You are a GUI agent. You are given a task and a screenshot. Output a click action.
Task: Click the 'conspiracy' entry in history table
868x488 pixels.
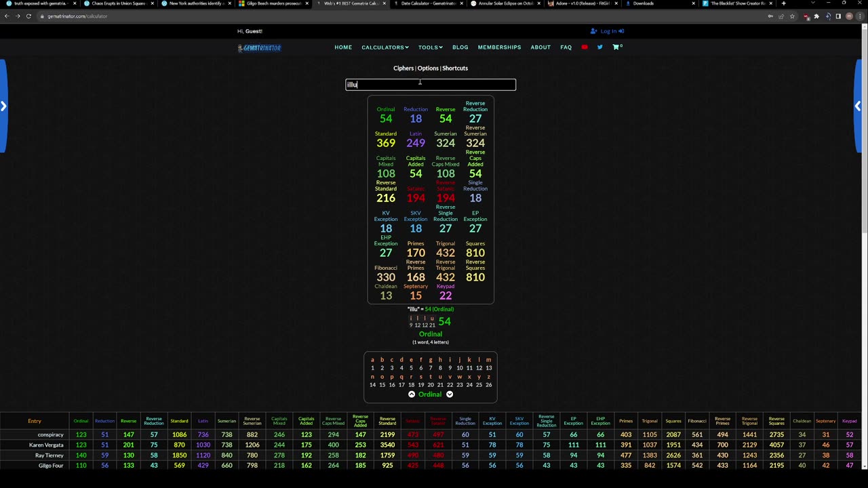coord(51,435)
